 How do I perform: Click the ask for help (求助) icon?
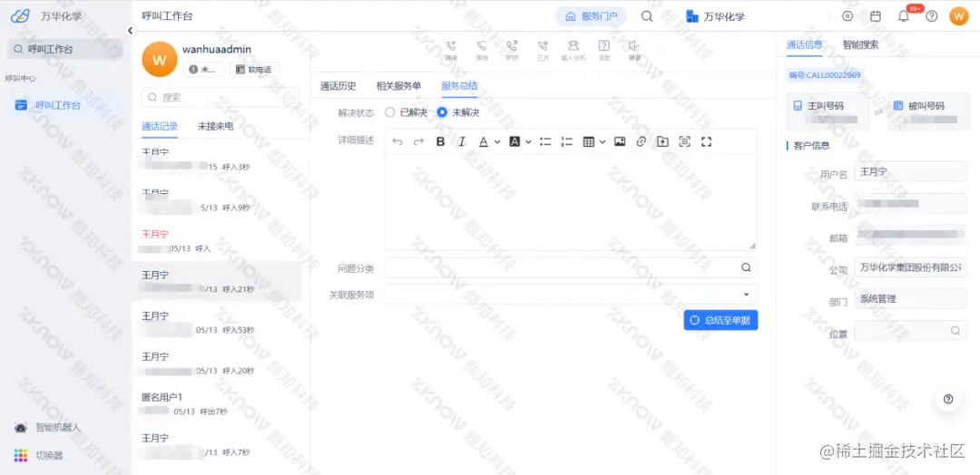click(603, 45)
